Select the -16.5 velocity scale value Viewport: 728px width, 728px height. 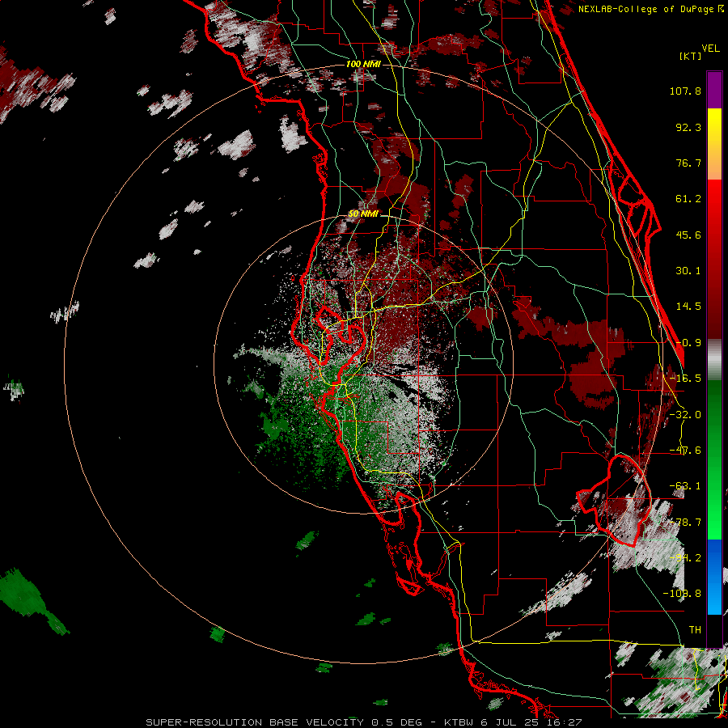point(685,379)
